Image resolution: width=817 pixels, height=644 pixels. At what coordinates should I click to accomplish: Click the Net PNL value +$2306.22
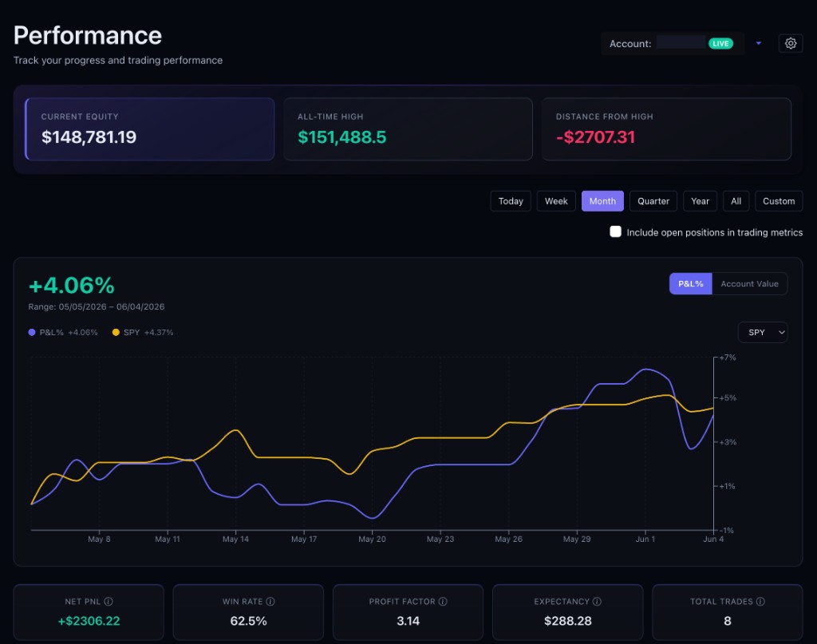point(89,621)
